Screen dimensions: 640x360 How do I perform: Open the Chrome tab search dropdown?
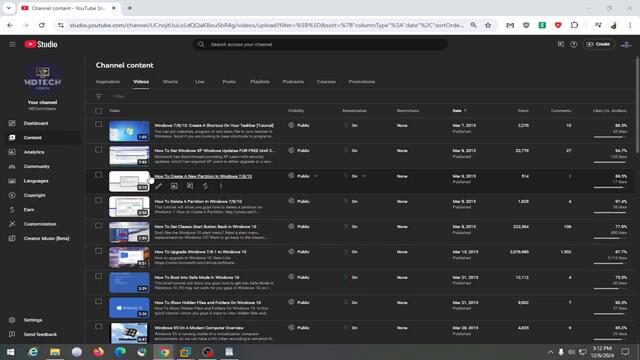9,8
